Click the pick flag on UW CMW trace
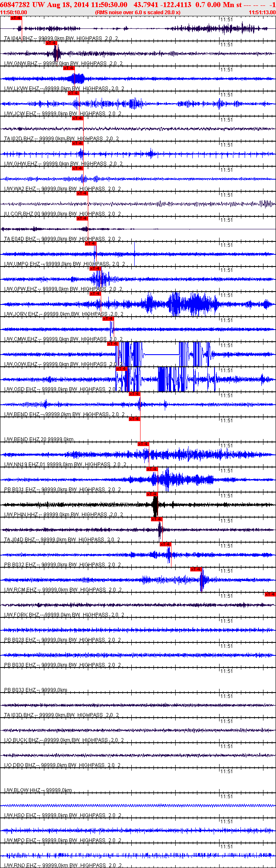The height and width of the screenshot is (868, 276). pyautogui.click(x=108, y=319)
